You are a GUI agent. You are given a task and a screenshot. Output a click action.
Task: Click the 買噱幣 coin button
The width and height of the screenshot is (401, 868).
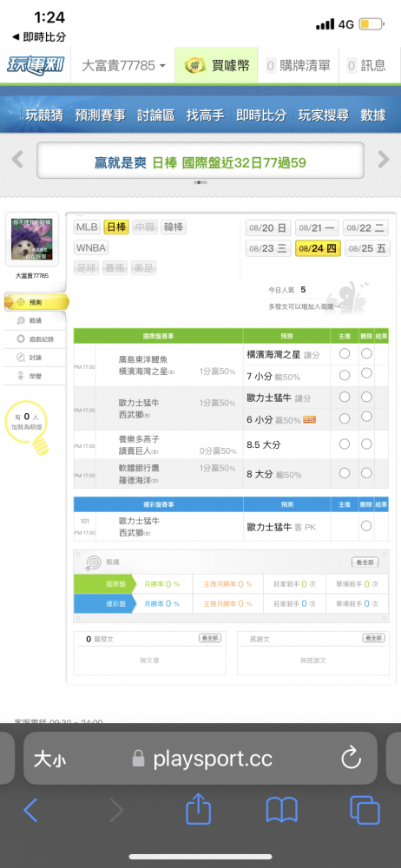[x=217, y=65]
